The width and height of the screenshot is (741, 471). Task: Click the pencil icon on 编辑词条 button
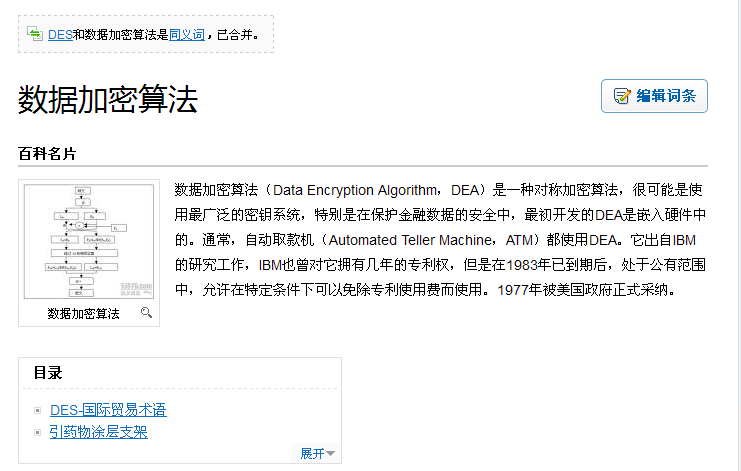click(x=622, y=96)
